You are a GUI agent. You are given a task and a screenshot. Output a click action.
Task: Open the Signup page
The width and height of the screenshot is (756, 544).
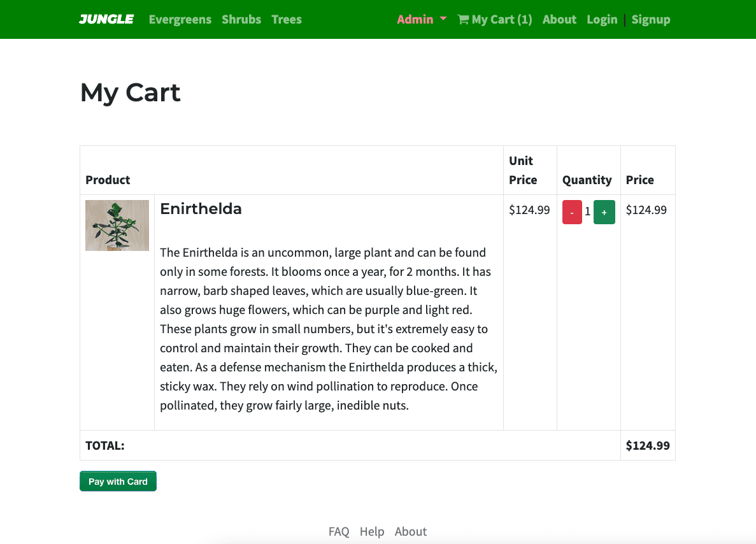point(651,19)
